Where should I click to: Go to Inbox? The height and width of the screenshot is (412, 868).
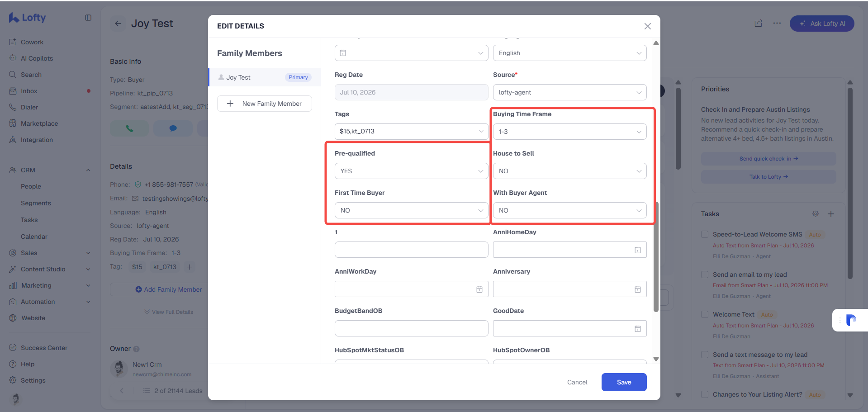coord(29,91)
